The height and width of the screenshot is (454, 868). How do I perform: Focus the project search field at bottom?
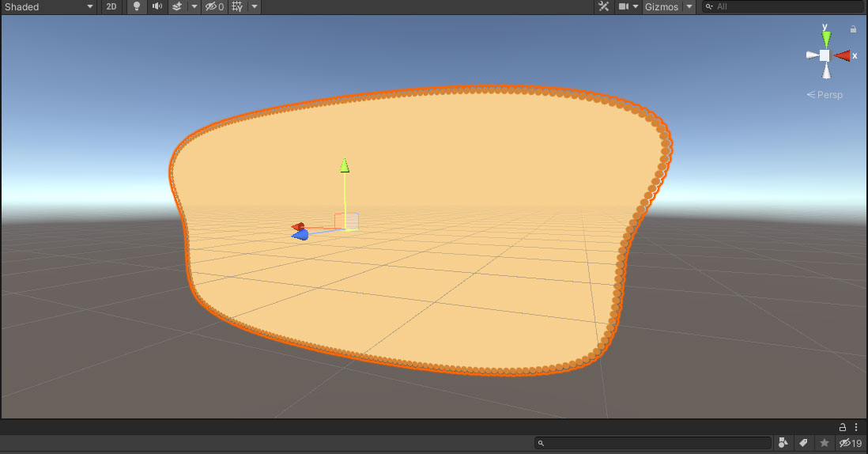653,443
